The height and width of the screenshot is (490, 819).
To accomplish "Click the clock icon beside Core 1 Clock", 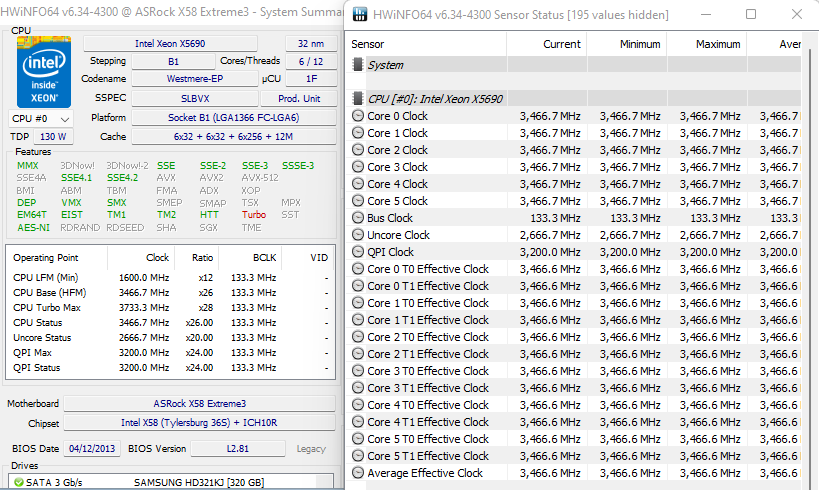I will pyautogui.click(x=358, y=133).
